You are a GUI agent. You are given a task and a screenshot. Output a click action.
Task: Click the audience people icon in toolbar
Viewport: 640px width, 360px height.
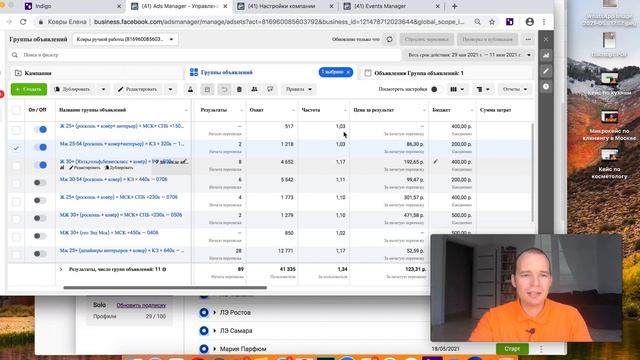[x=254, y=89]
